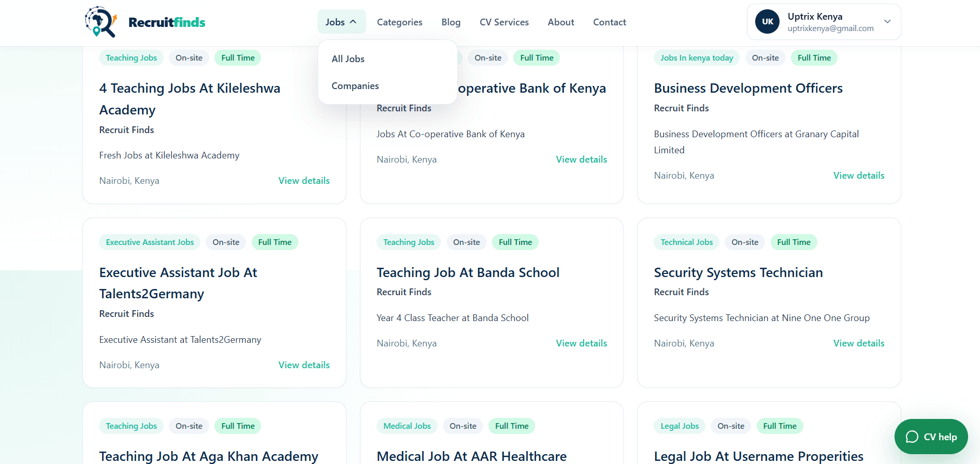This screenshot has height=464, width=980.
Task: Open the CV help chat button
Action: (931, 437)
